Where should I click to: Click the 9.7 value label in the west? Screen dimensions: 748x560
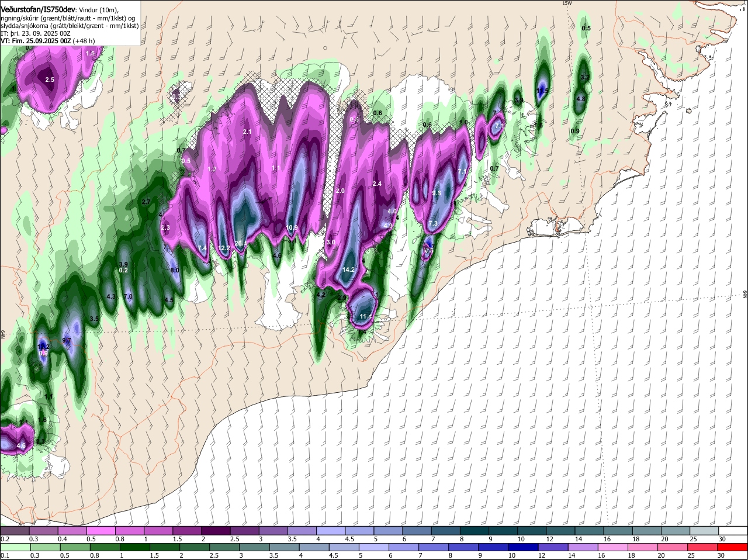pyautogui.click(x=66, y=340)
